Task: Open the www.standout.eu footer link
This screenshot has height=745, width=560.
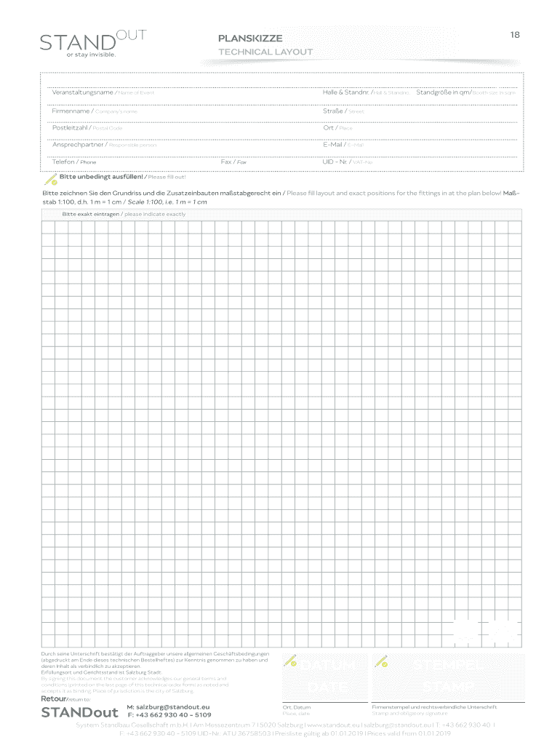Action: pyautogui.click(x=333, y=725)
